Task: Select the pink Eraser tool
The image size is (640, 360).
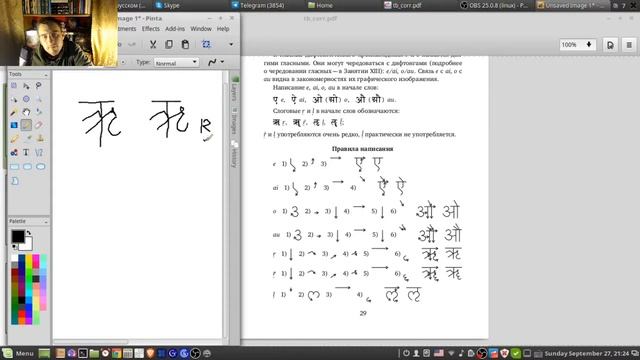Action: (x=39, y=125)
